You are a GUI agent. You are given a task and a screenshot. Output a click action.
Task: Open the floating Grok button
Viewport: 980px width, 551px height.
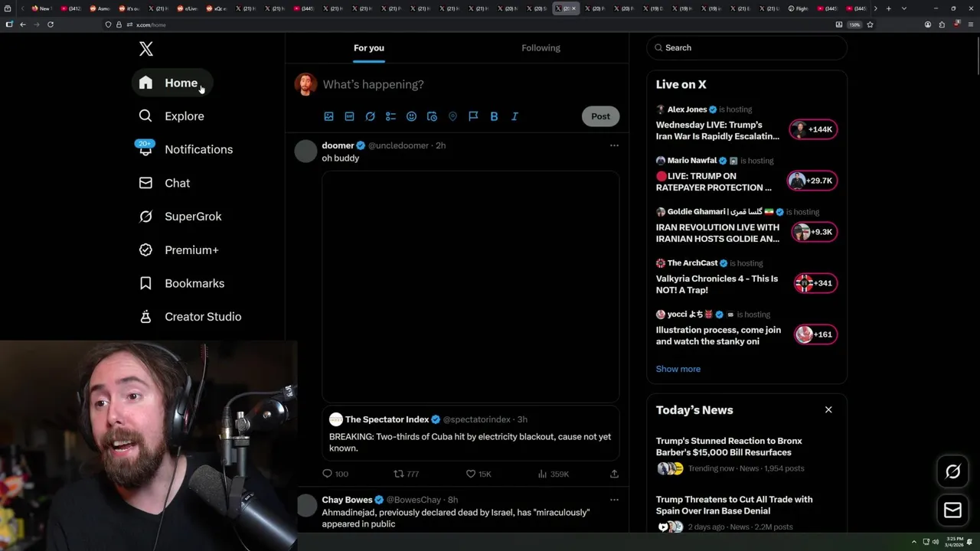click(953, 472)
